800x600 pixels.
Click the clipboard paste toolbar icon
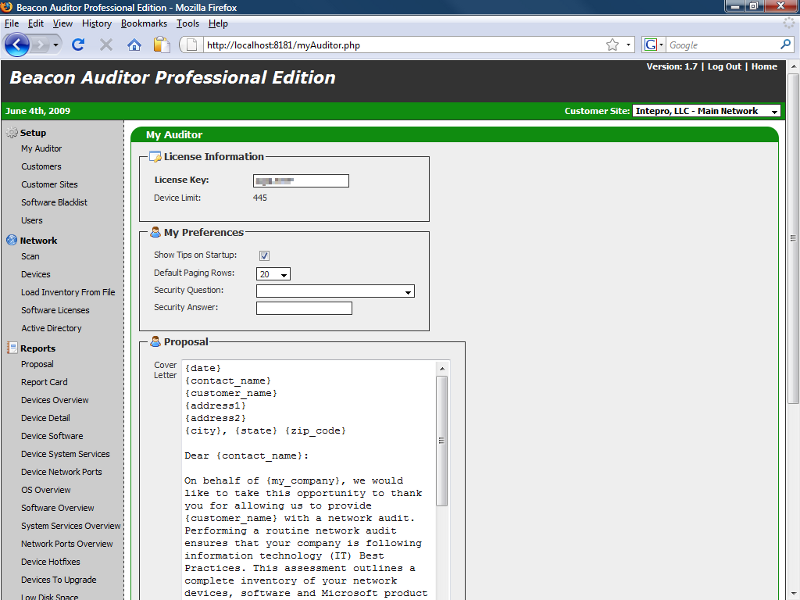click(x=162, y=45)
